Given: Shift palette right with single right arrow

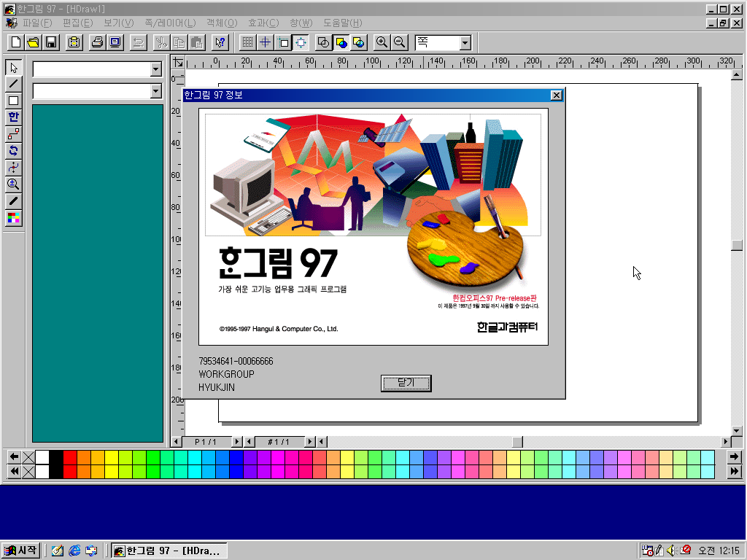Looking at the screenshot, I should (734, 457).
